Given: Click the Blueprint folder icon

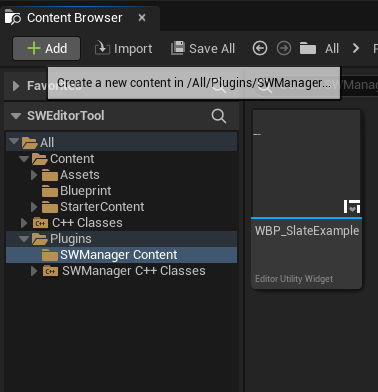Looking at the screenshot, I should tap(50, 191).
